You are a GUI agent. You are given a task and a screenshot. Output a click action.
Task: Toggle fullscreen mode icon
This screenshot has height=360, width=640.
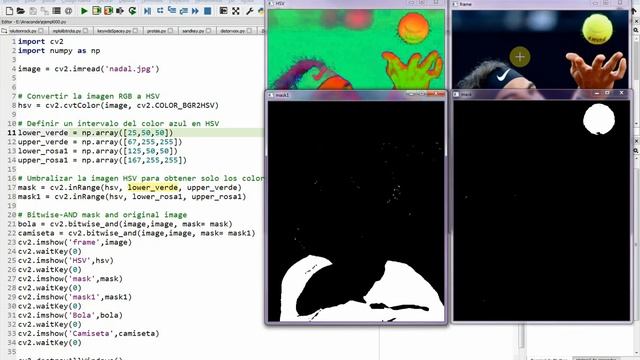point(236,11)
